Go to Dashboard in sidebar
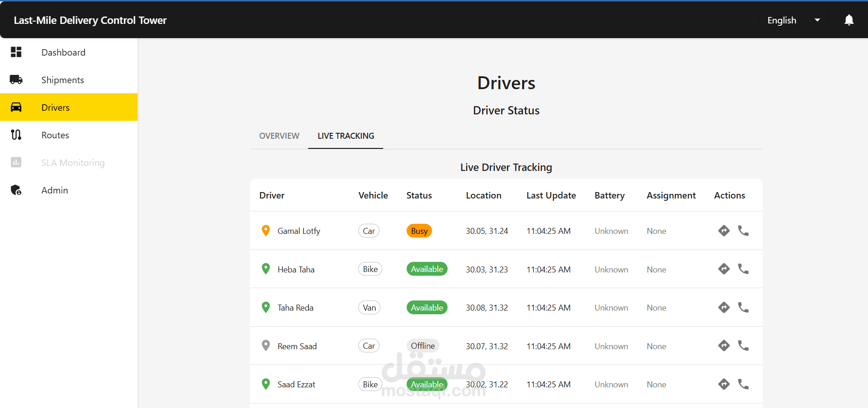868x408 pixels. pyautogui.click(x=69, y=52)
